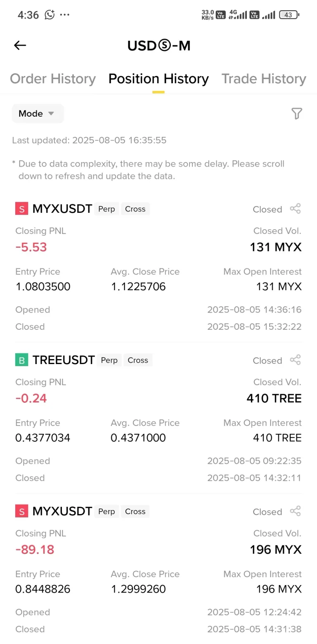The image size is (317, 644).
Task: Switch to the Trade History tab
Action: point(264,79)
